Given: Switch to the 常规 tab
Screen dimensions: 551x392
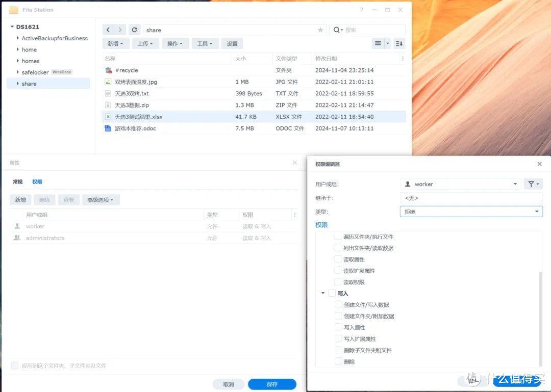Looking at the screenshot, I should (x=17, y=181).
